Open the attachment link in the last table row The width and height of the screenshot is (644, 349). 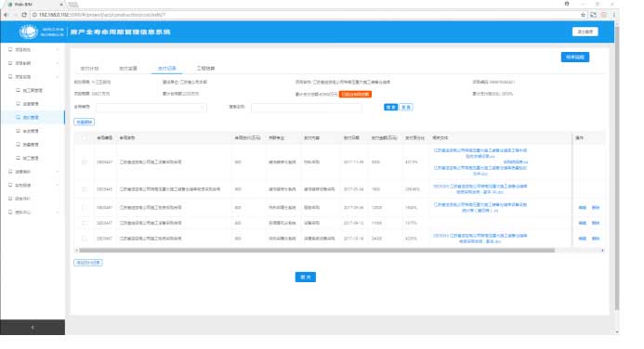480,239
